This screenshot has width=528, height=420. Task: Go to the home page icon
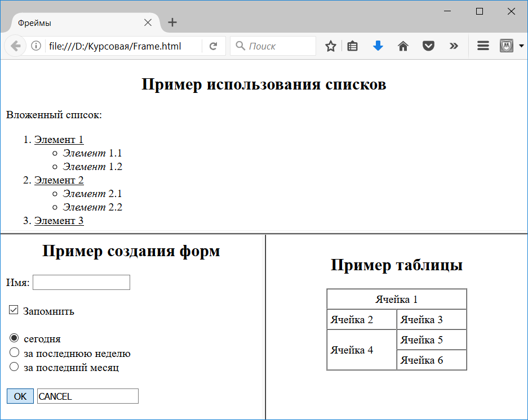point(403,46)
